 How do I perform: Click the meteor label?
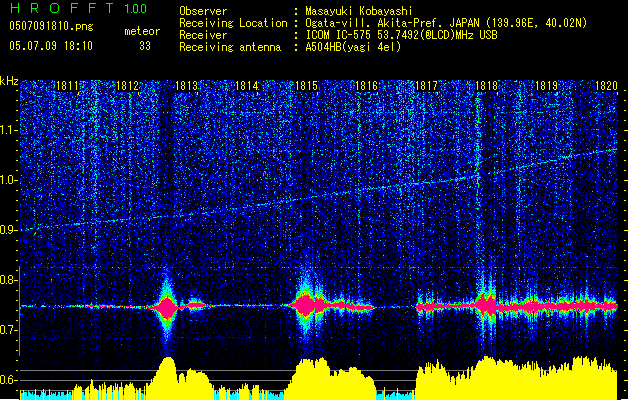142,31
